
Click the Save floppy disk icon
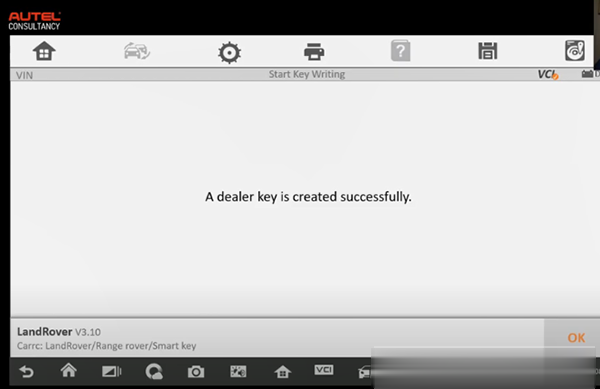(488, 51)
